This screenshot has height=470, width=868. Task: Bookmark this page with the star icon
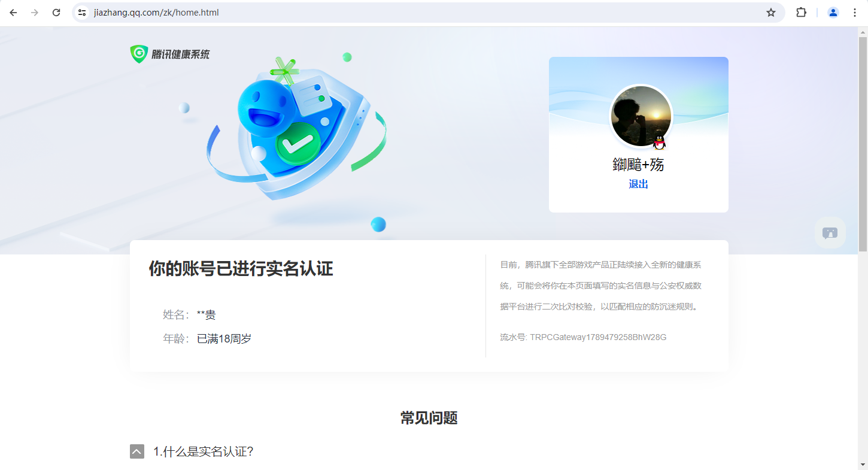tap(771, 13)
